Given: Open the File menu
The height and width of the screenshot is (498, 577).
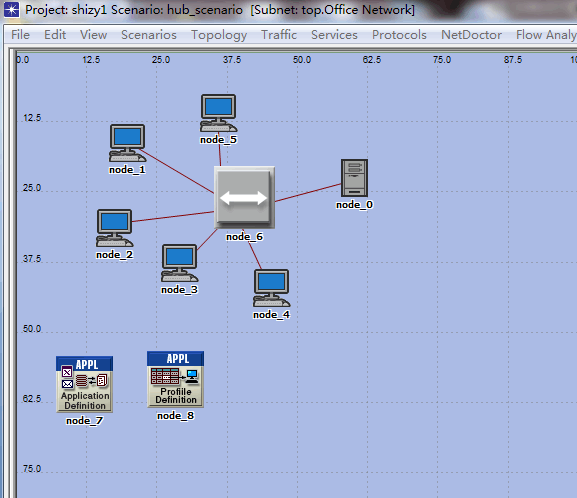Looking at the screenshot, I should pos(20,35).
